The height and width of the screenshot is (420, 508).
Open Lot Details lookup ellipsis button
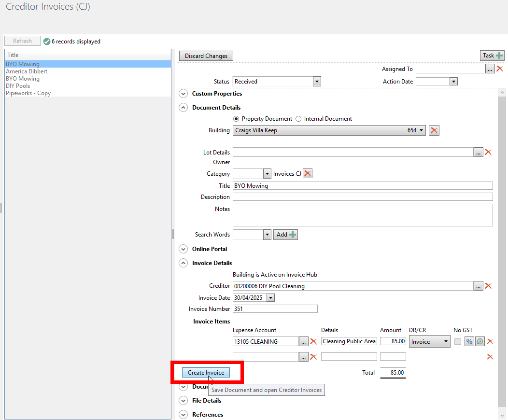point(478,153)
